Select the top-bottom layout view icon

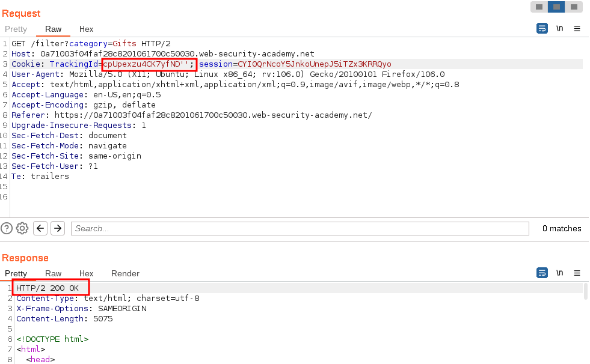[x=556, y=7]
